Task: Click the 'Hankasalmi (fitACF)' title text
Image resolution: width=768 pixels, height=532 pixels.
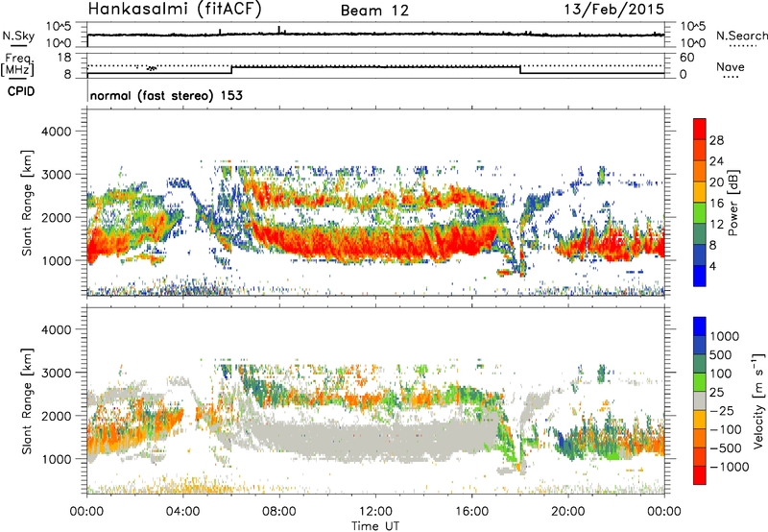Action: click(x=174, y=9)
